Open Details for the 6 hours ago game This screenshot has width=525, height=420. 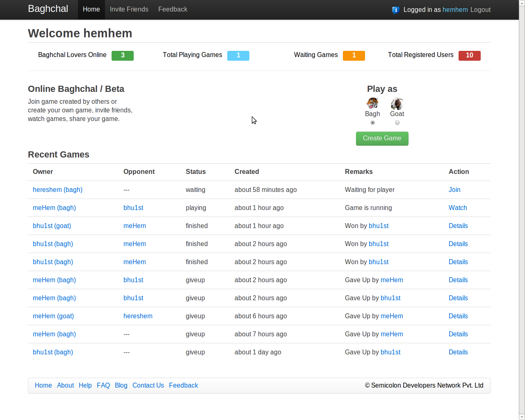[458, 316]
